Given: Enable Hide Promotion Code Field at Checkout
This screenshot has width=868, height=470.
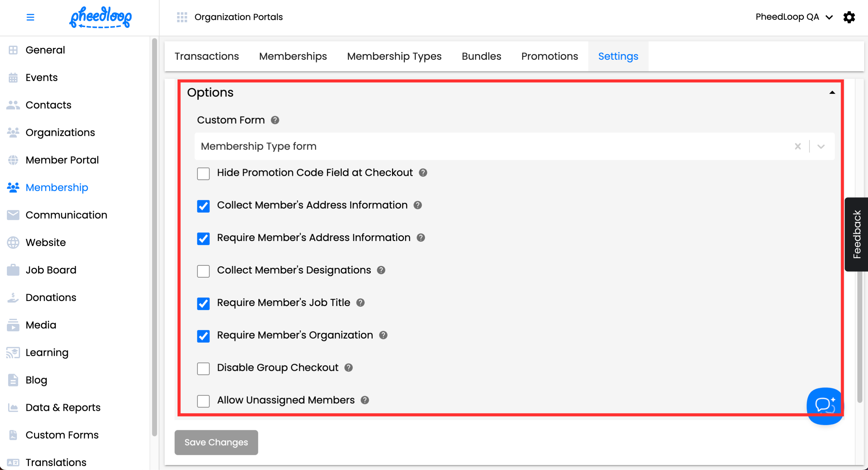Looking at the screenshot, I should [x=203, y=174].
